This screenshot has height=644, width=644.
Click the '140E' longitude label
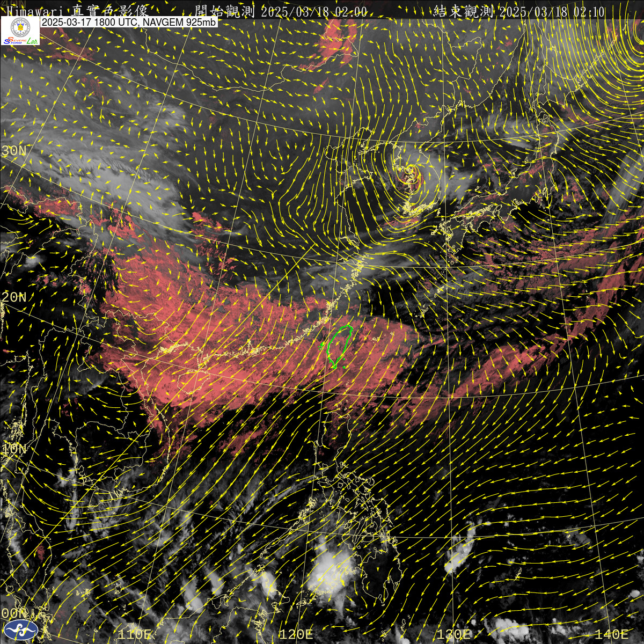pyautogui.click(x=611, y=634)
